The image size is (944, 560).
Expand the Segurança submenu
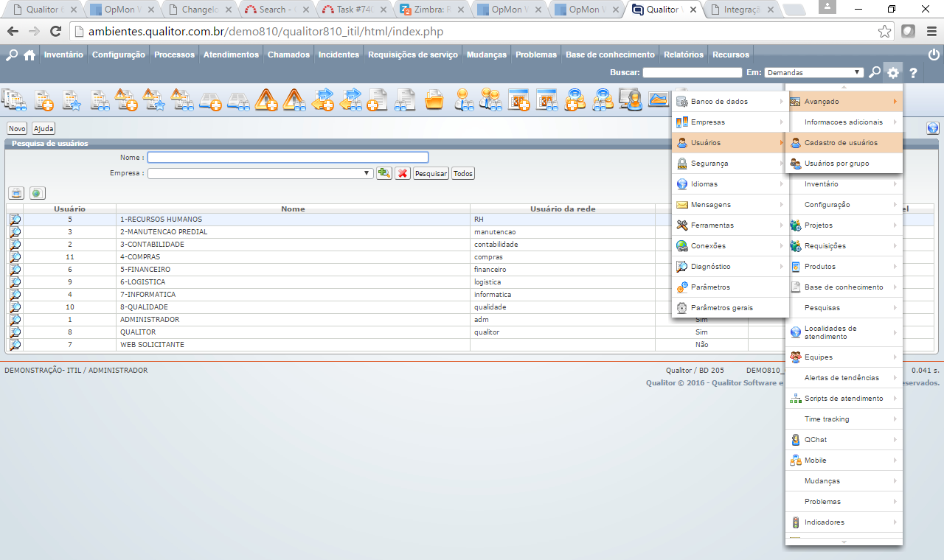tap(729, 164)
